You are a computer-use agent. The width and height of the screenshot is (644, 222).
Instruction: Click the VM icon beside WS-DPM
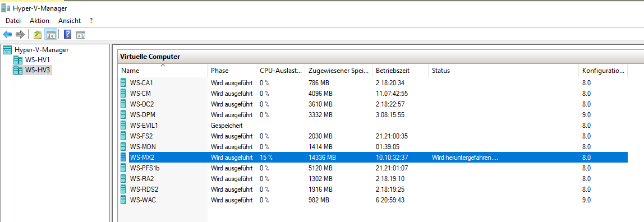coord(123,114)
